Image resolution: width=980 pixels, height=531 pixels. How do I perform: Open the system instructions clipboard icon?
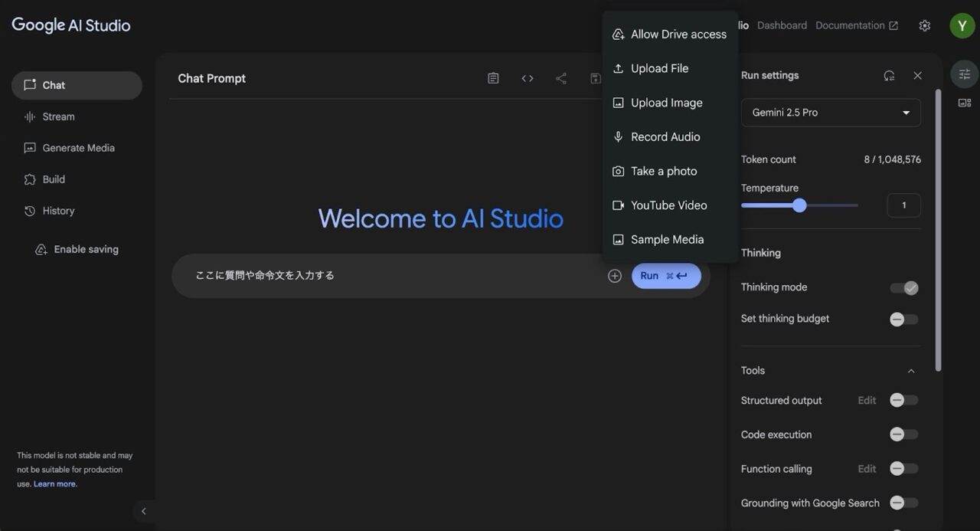point(493,78)
